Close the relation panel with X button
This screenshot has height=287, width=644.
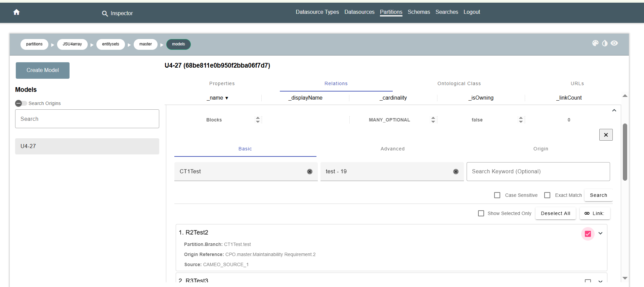[x=606, y=135]
